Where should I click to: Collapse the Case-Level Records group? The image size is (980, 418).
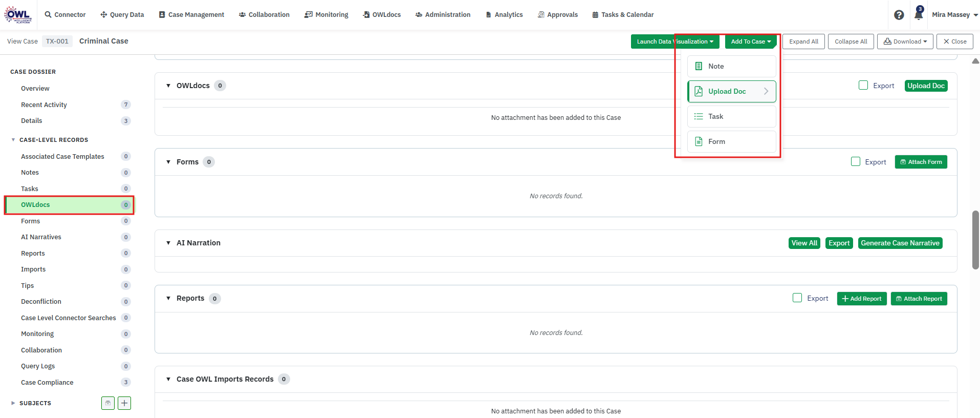point(13,140)
